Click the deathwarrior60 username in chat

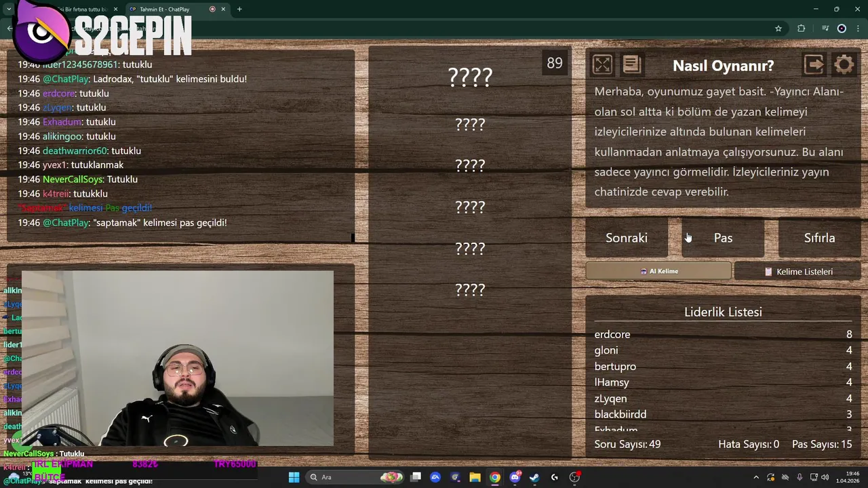pyautogui.click(x=75, y=150)
